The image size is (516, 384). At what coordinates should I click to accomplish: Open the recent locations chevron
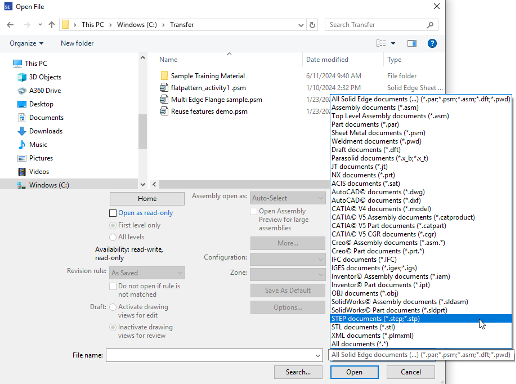tap(40, 25)
